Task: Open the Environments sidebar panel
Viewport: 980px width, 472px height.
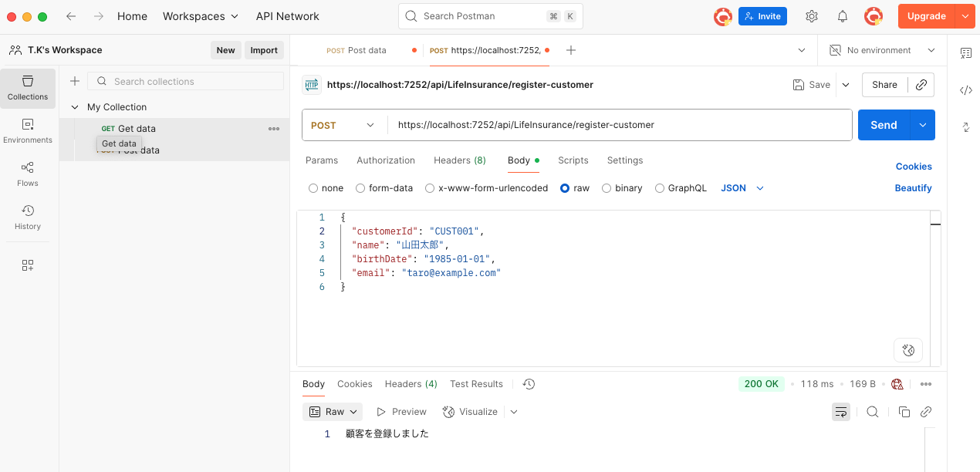Action: click(28, 130)
